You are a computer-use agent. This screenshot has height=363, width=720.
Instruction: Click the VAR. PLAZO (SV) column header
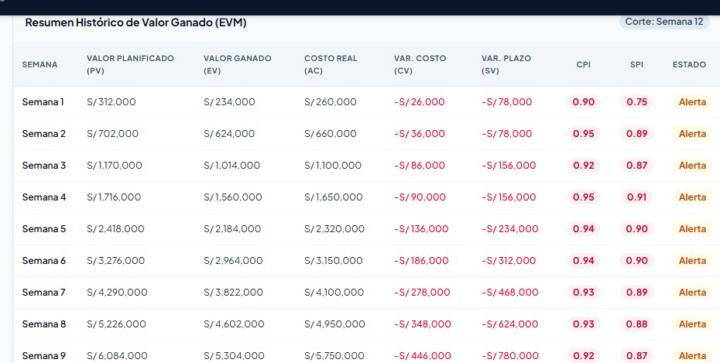[x=506, y=64]
